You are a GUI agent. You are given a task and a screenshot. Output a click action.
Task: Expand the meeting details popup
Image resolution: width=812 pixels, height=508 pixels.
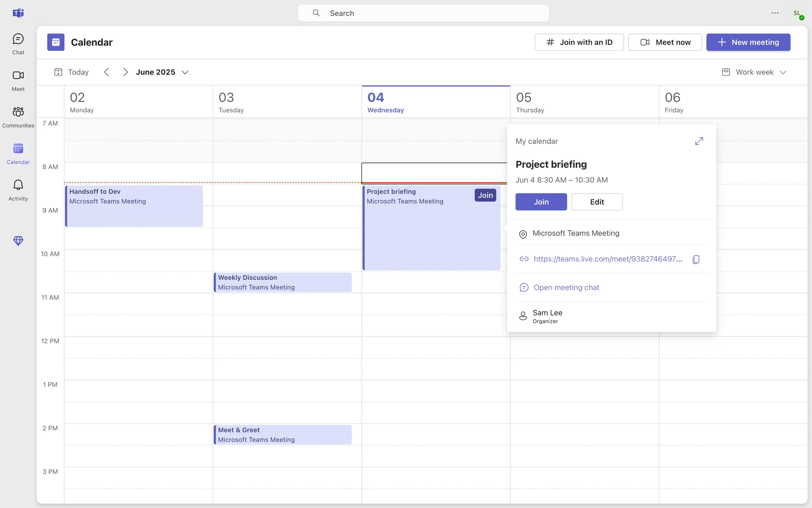click(x=699, y=141)
